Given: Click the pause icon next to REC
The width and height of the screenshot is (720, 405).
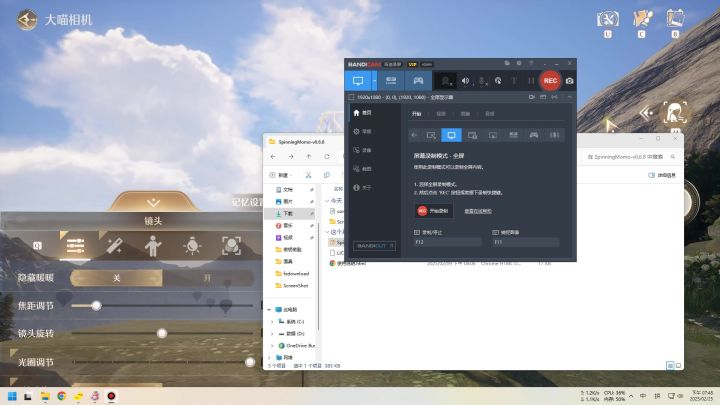Looking at the screenshot, I should pyautogui.click(x=531, y=81).
